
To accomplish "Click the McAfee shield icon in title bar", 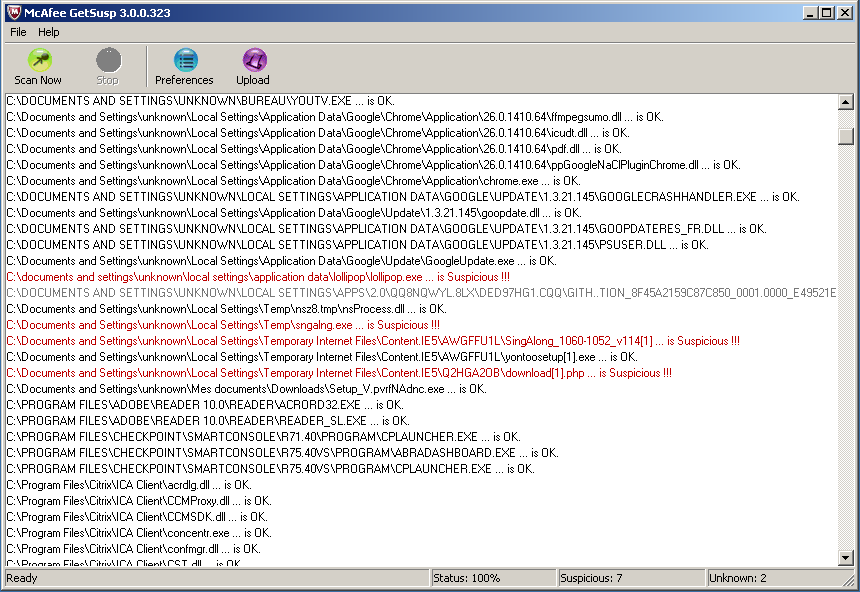I will (x=12, y=12).
